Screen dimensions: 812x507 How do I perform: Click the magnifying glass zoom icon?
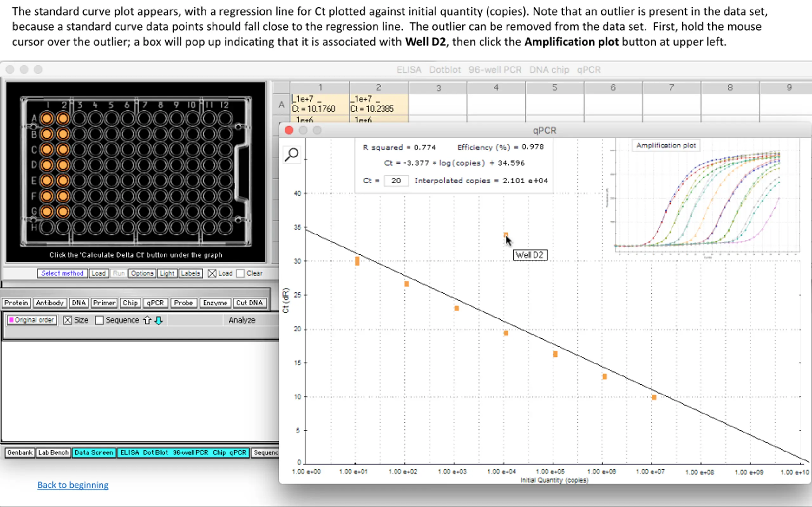(x=291, y=155)
